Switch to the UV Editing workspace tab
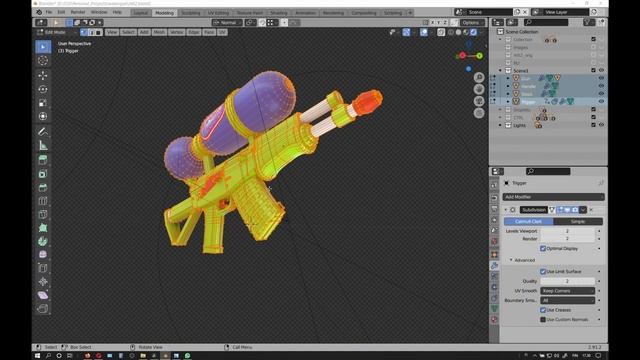 tap(218, 13)
